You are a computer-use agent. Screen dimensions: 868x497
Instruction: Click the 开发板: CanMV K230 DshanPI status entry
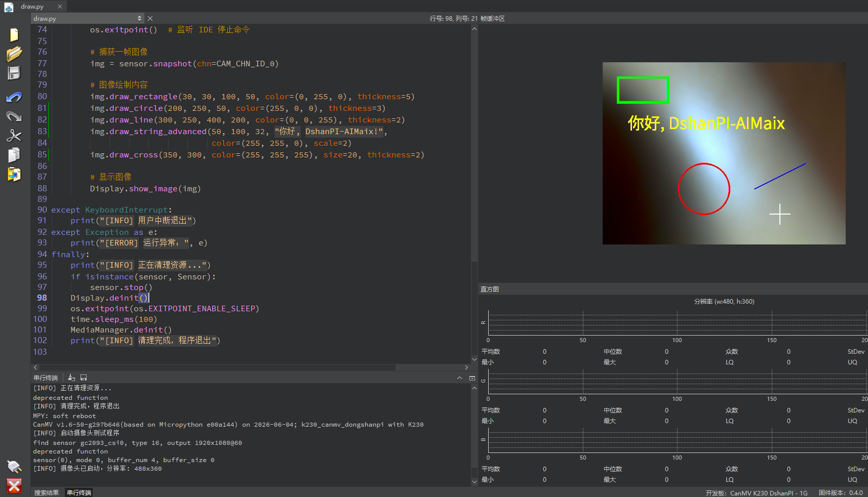[757, 493]
